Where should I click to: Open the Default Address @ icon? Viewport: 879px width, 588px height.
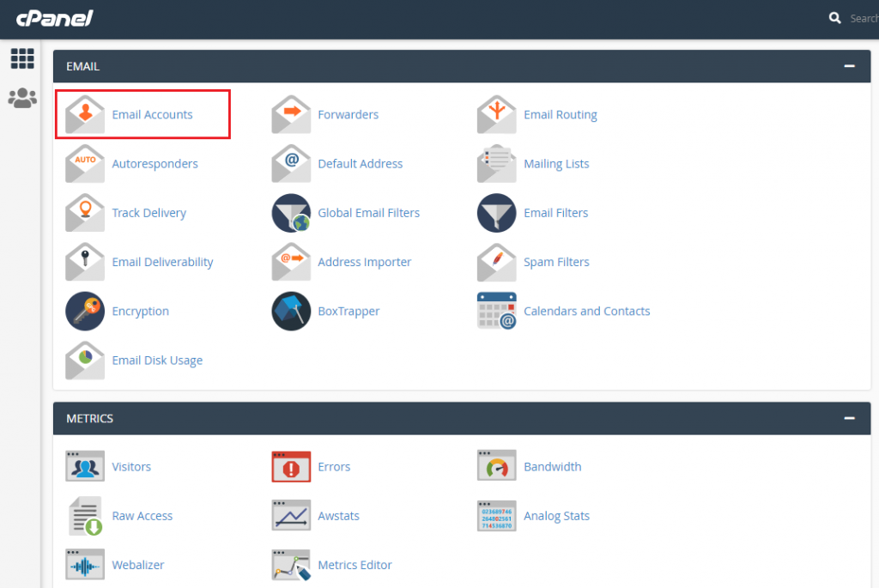click(291, 164)
